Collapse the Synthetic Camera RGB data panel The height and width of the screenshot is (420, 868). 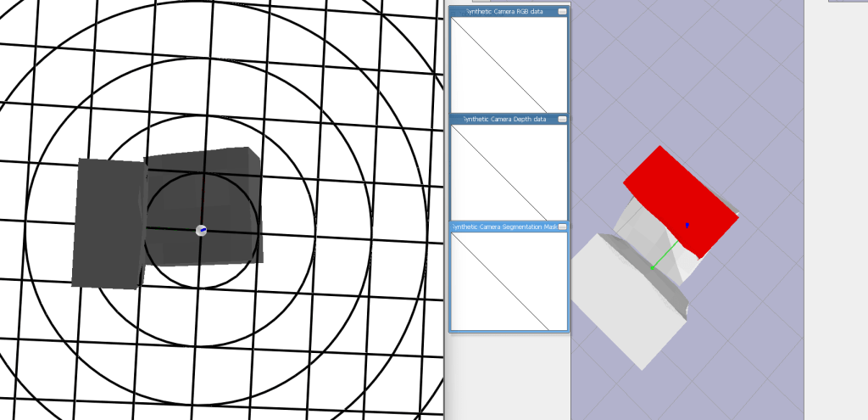pos(562,11)
